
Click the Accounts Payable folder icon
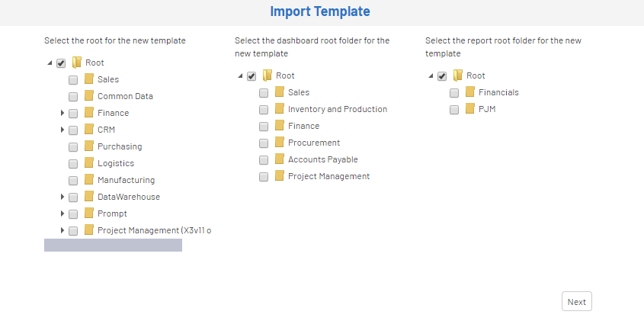[280, 159]
